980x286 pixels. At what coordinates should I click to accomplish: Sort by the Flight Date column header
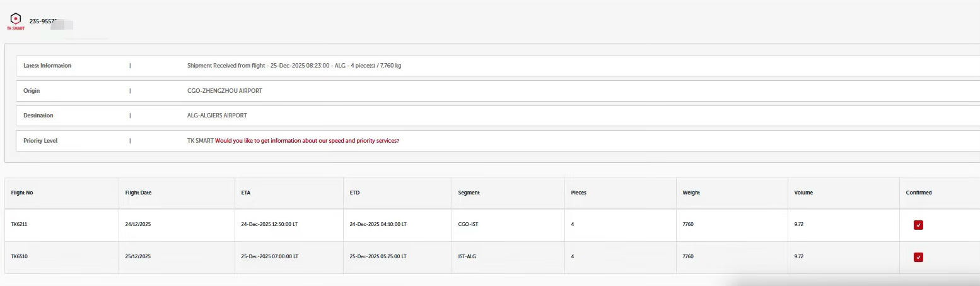[138, 193]
